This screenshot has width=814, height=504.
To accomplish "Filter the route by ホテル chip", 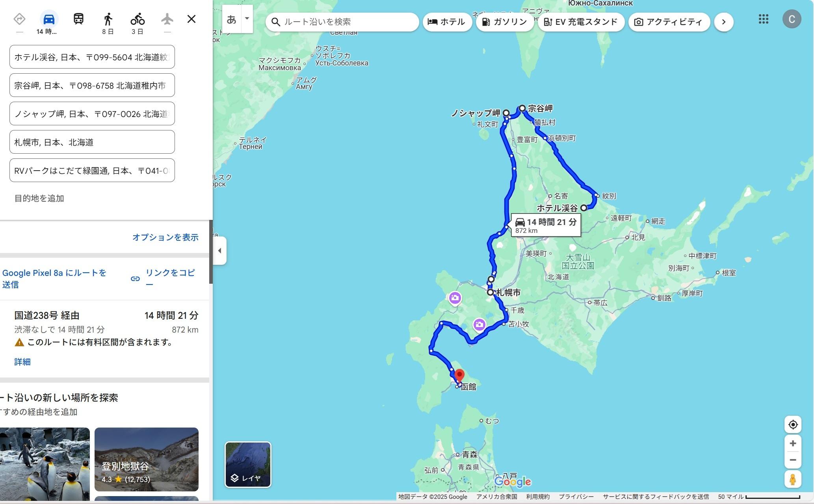I will (447, 22).
